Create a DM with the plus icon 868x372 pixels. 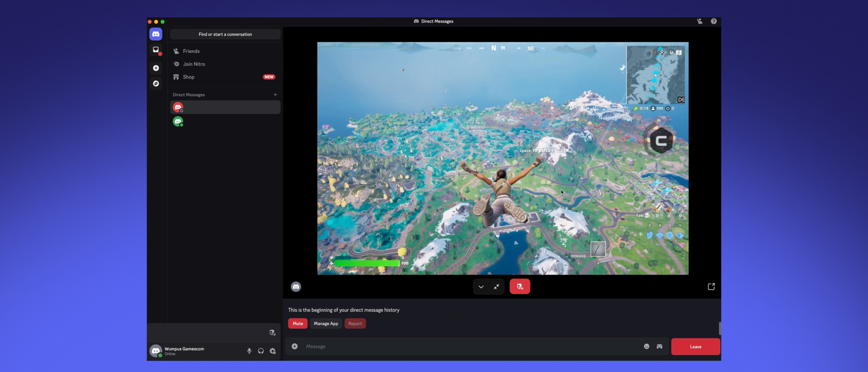click(275, 95)
